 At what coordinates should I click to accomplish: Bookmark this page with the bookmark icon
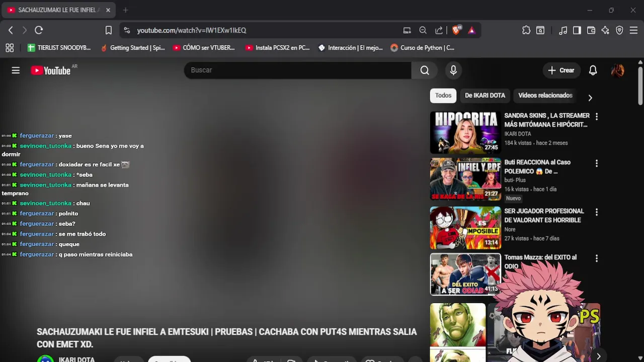click(x=108, y=30)
